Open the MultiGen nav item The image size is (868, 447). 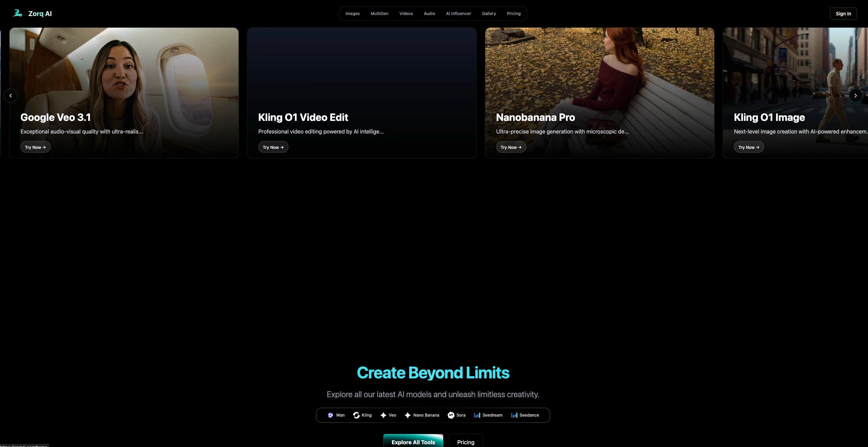pyautogui.click(x=379, y=14)
